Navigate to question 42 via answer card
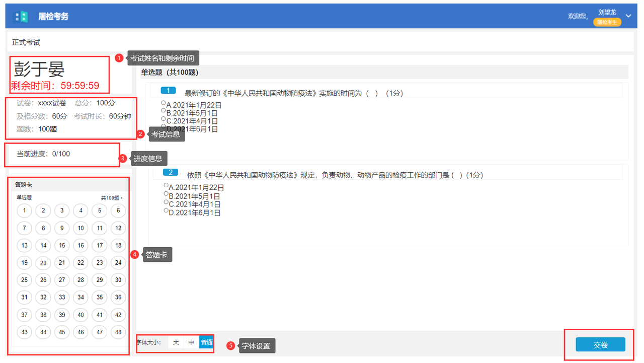The image size is (644, 363). pos(118,315)
